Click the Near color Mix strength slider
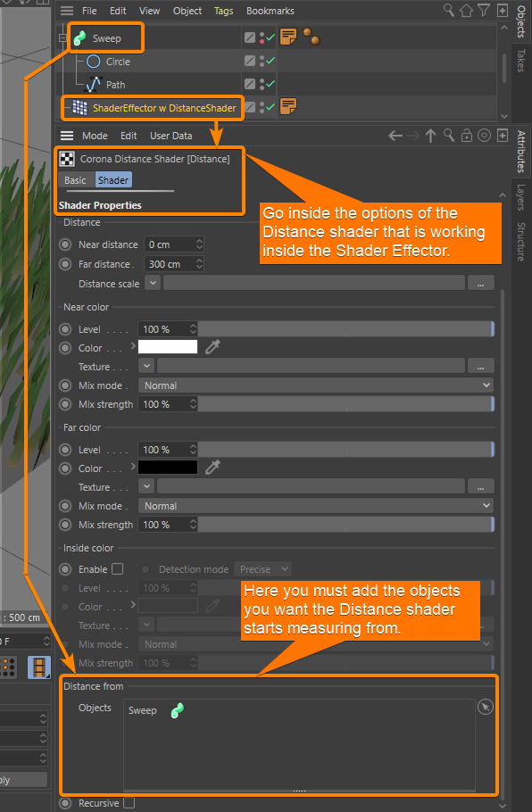The height and width of the screenshot is (812, 532). pos(346,404)
